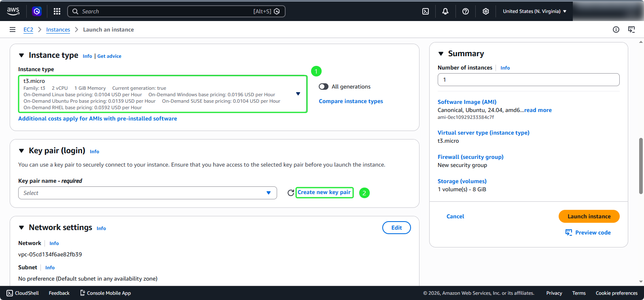The width and height of the screenshot is (644, 300).
Task: Open the t3.micro instance type dropdown
Action: coord(163,94)
